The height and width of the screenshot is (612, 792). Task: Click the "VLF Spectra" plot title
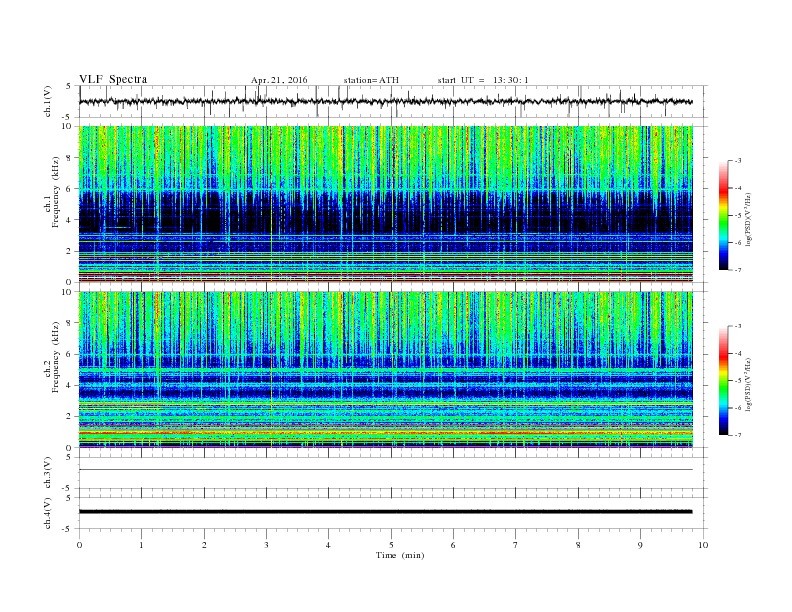coord(113,79)
